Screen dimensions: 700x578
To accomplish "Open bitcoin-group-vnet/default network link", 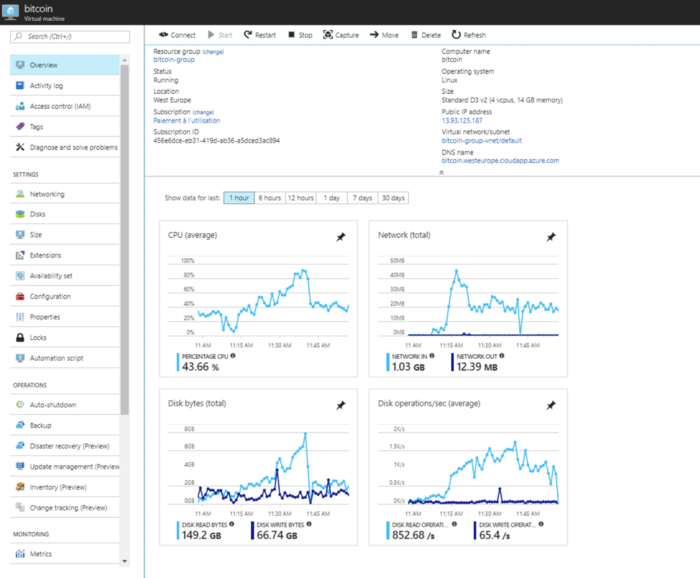I will 482,141.
